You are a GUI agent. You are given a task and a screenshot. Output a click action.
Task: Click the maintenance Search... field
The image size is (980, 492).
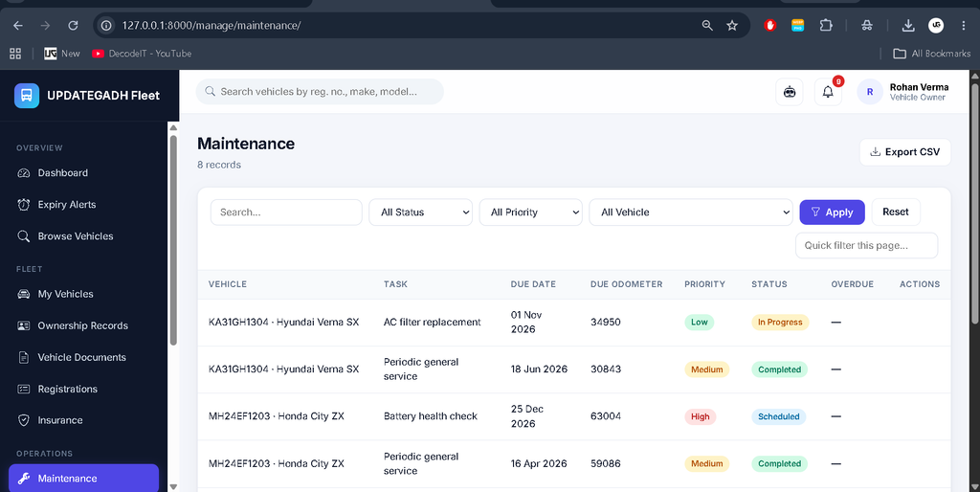pos(286,212)
